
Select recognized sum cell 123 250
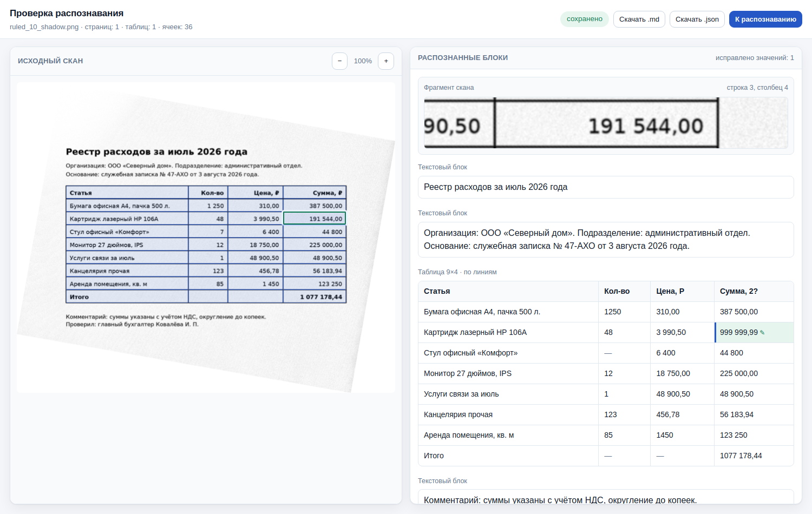(754, 436)
